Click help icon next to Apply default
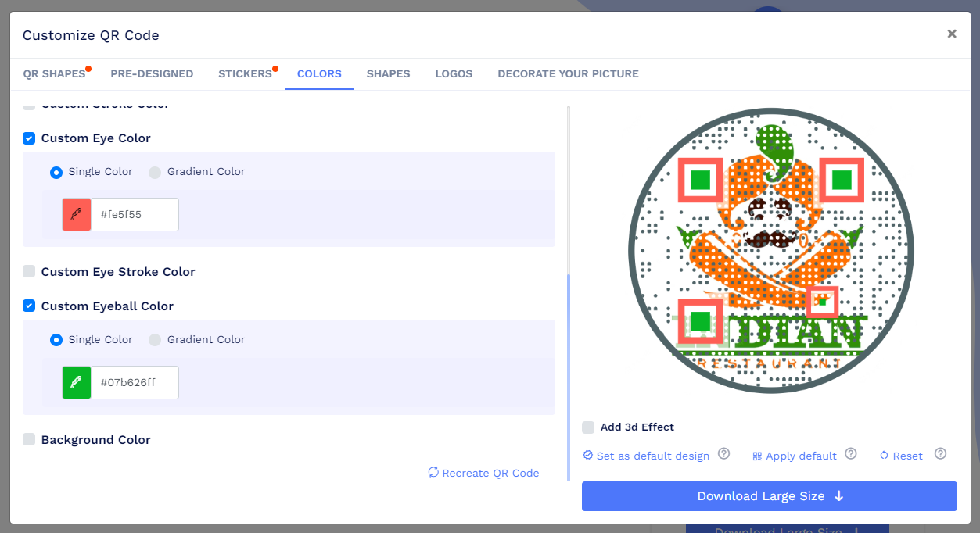Image resolution: width=980 pixels, height=533 pixels. click(851, 454)
